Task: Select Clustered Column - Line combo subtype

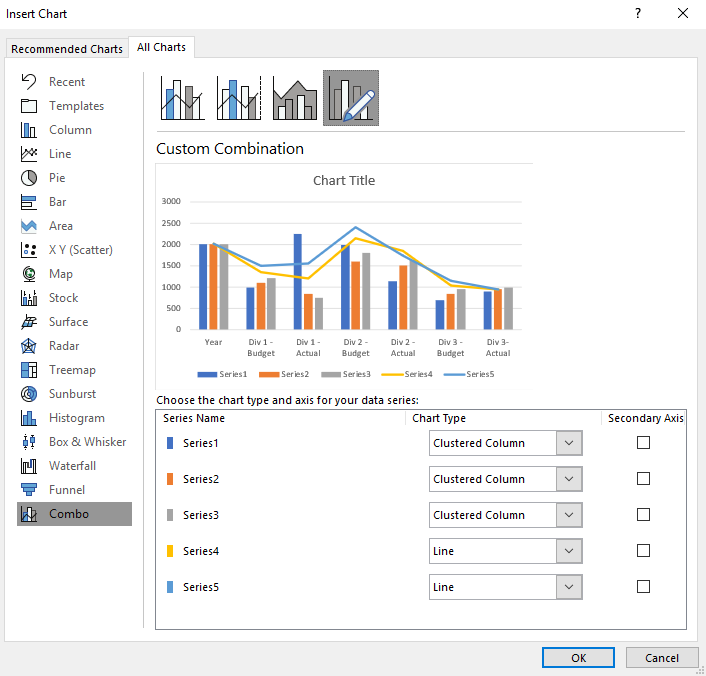Action: point(182,98)
